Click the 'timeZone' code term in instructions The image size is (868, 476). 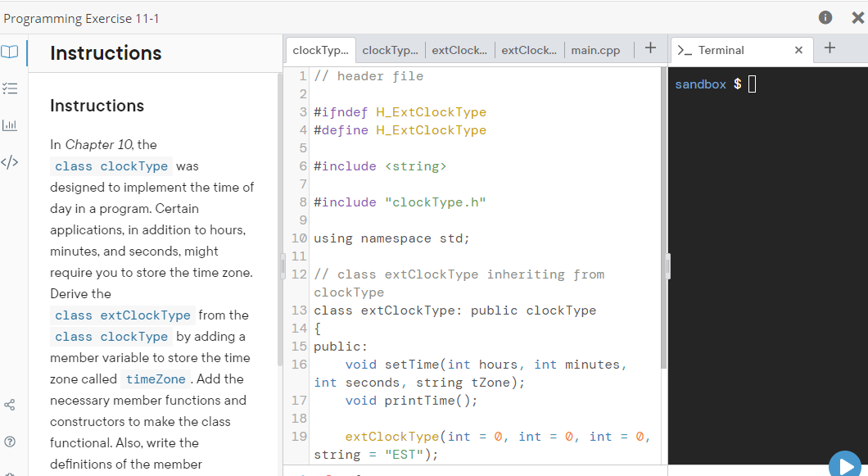pyautogui.click(x=156, y=379)
